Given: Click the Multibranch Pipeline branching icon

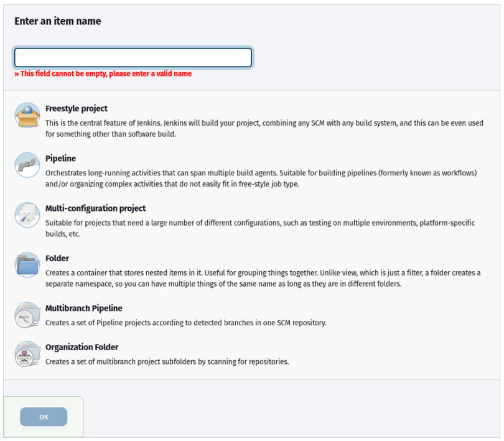Looking at the screenshot, I should tap(27, 314).
